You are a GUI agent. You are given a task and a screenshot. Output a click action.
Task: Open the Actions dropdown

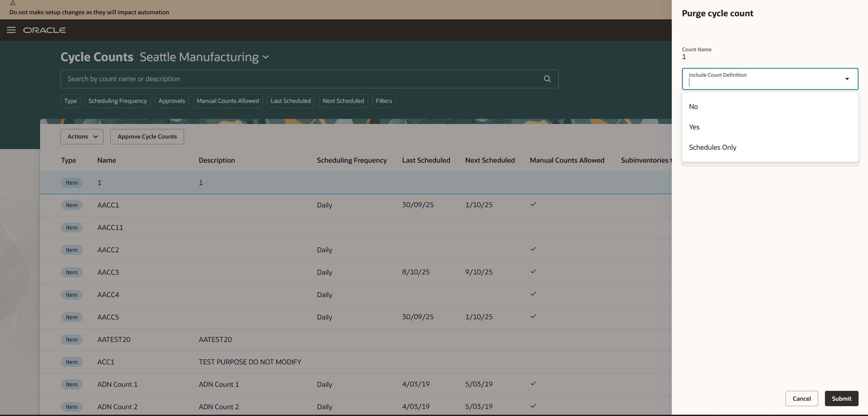pos(82,137)
